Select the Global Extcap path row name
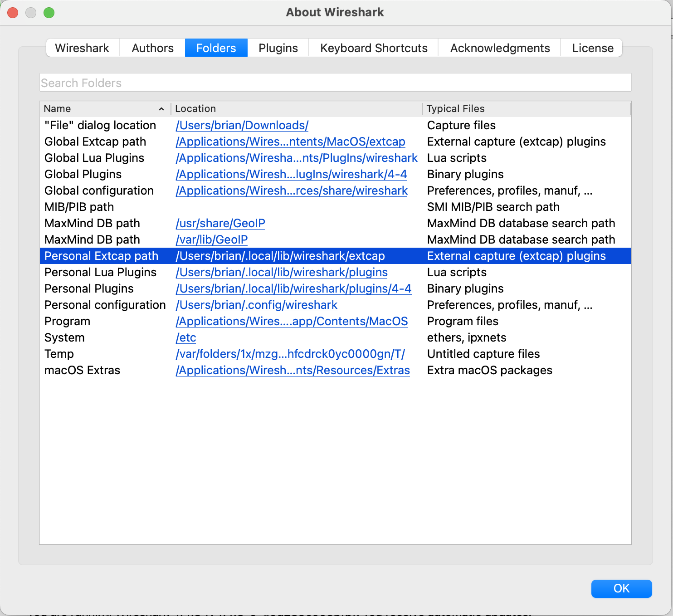 tap(95, 142)
